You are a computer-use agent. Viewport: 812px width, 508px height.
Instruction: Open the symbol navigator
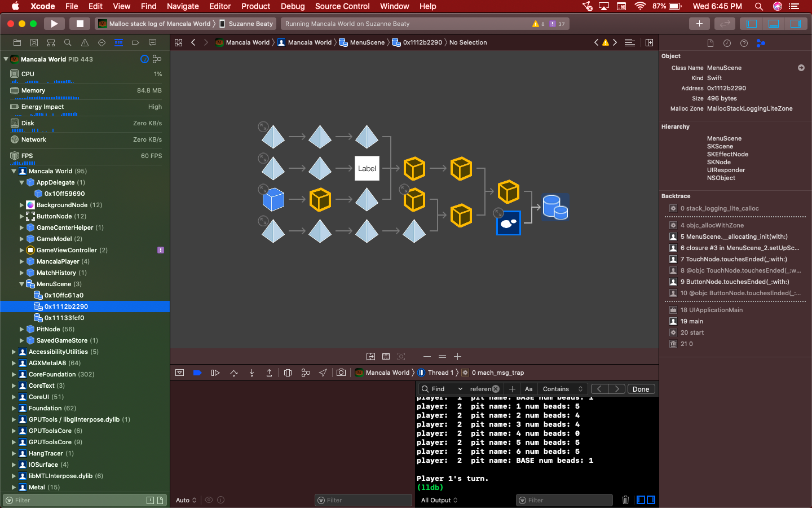tap(51, 42)
